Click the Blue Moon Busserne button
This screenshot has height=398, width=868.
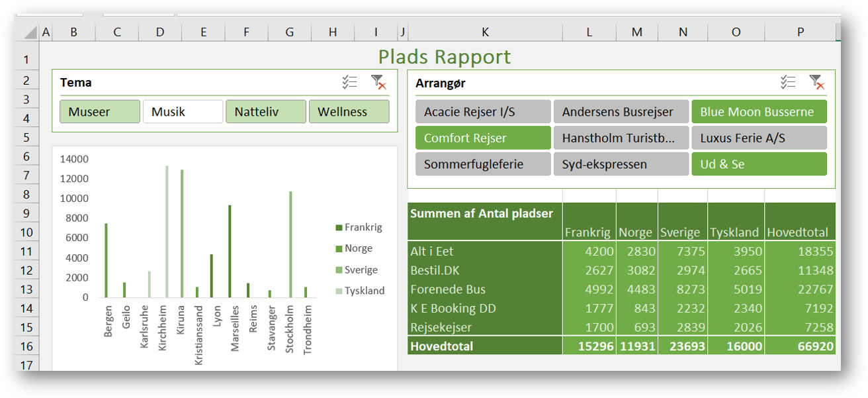pos(759,112)
